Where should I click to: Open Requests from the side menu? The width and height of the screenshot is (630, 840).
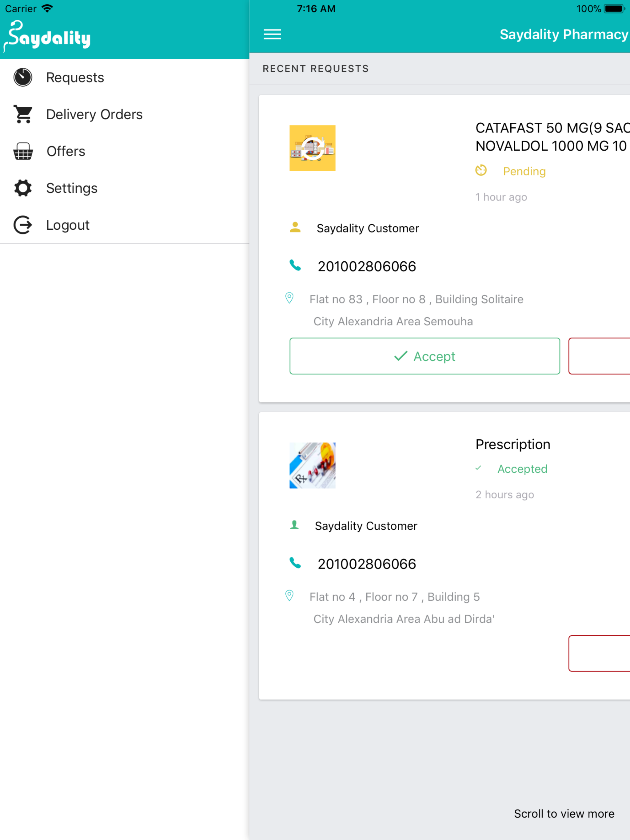pos(125,77)
